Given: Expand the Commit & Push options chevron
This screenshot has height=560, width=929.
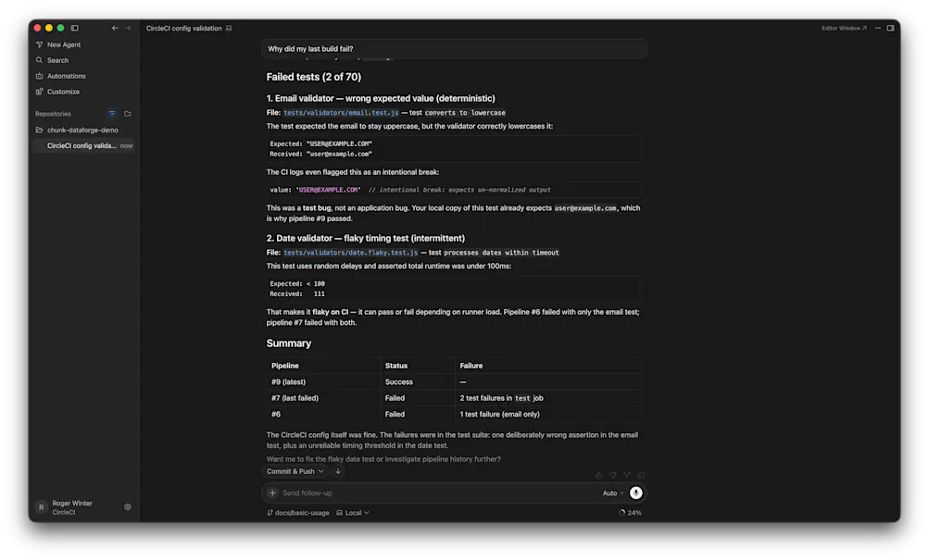Looking at the screenshot, I should coord(321,471).
